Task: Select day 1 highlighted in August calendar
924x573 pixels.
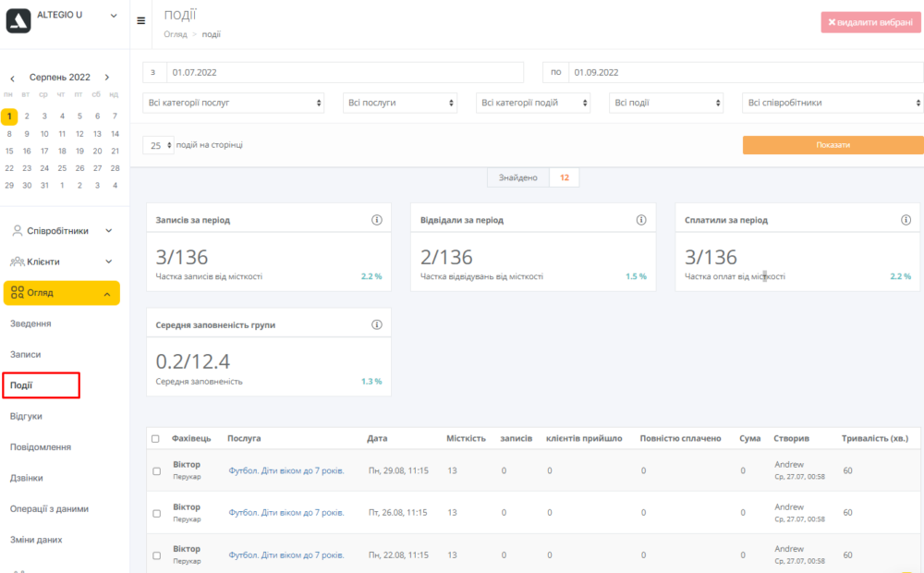Action: [x=9, y=116]
